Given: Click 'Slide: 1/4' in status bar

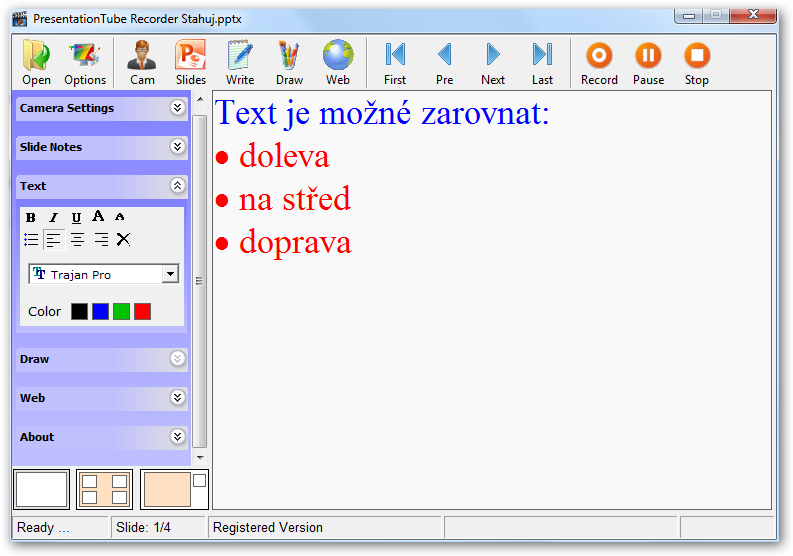Looking at the screenshot, I should pyautogui.click(x=144, y=528).
